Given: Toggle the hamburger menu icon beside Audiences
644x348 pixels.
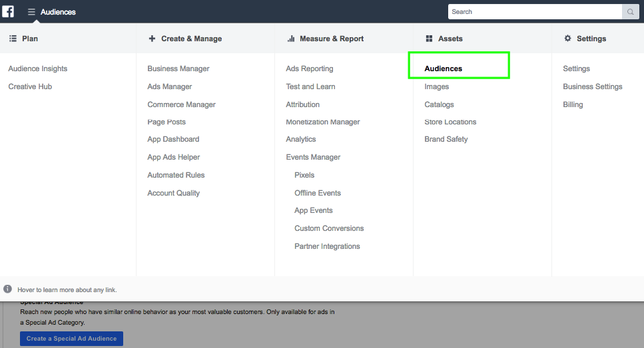Looking at the screenshot, I should tap(31, 12).
